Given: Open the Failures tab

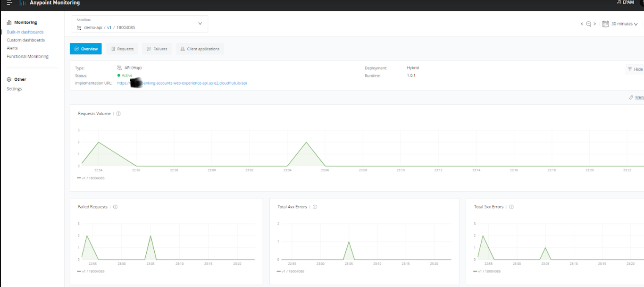Looking at the screenshot, I should 157,49.
